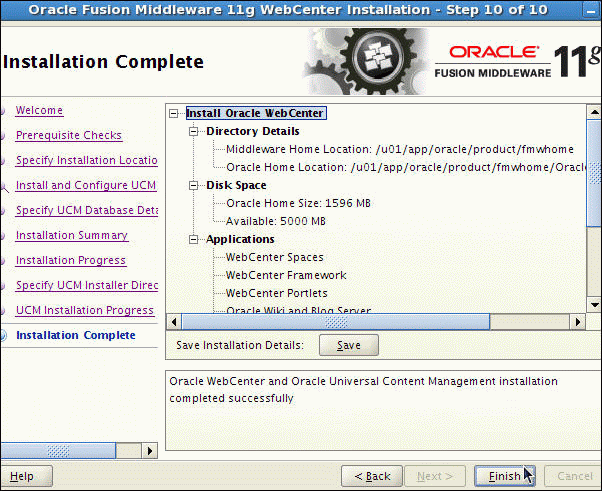The image size is (602, 491).
Task: Click the tree panel scroll down arrow
Action: [x=594, y=305]
